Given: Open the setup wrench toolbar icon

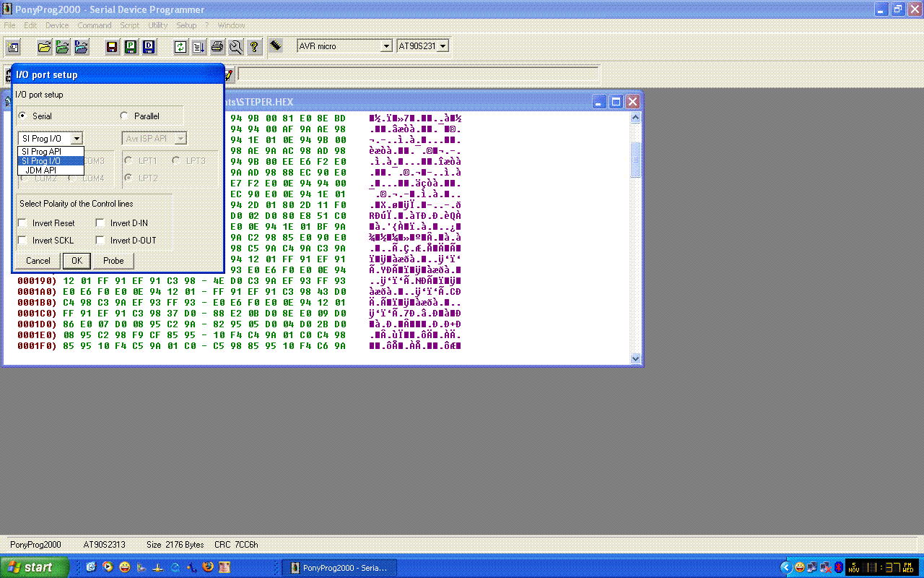Looking at the screenshot, I should (235, 47).
